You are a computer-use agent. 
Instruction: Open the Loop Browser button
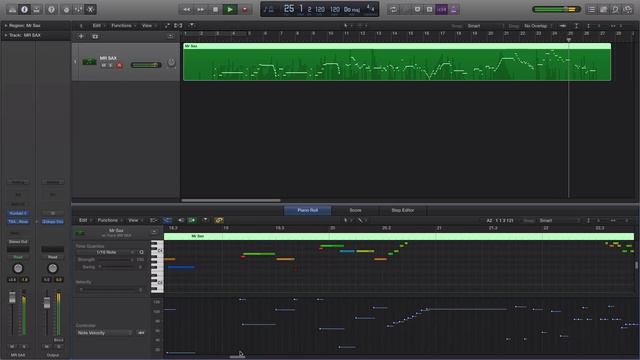(x=616, y=9)
